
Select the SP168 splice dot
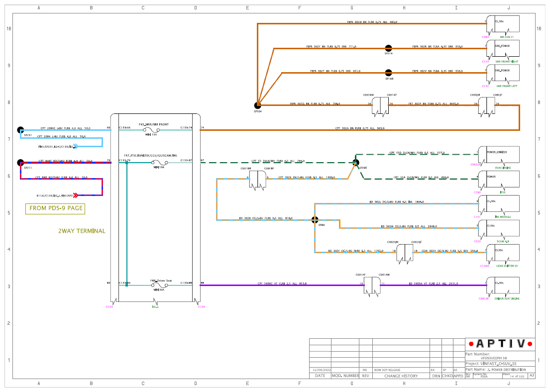388,73
